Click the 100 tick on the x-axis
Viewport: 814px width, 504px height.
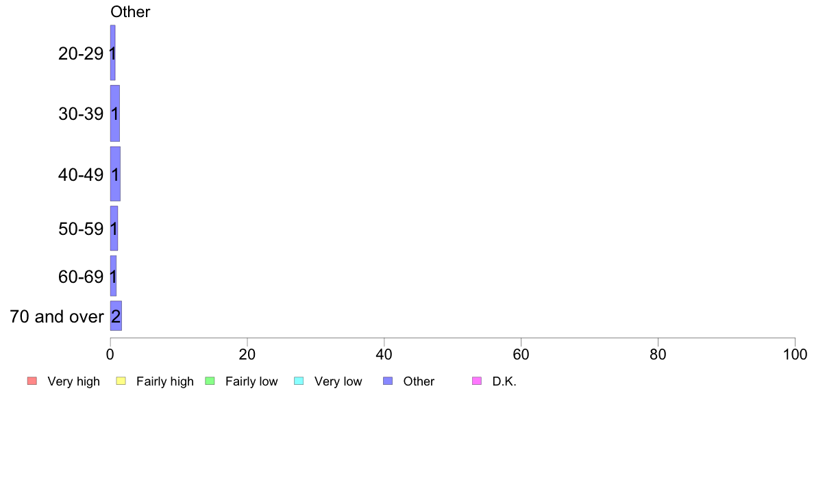click(795, 355)
